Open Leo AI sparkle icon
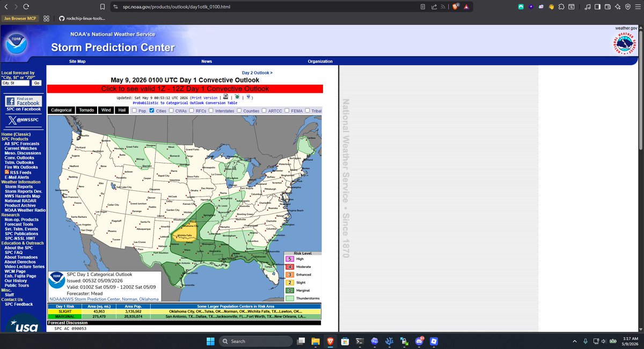The height and width of the screenshot is (349, 644). click(x=617, y=7)
